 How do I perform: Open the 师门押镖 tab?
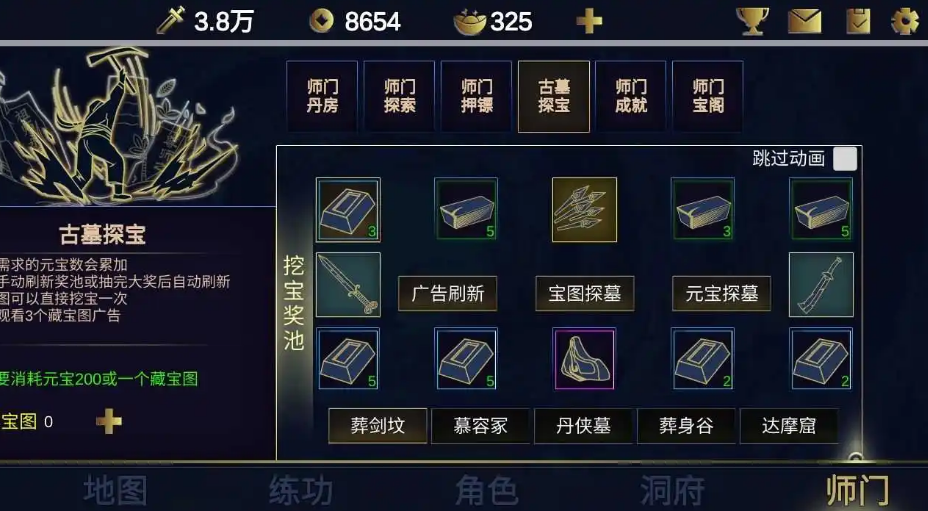point(476,96)
